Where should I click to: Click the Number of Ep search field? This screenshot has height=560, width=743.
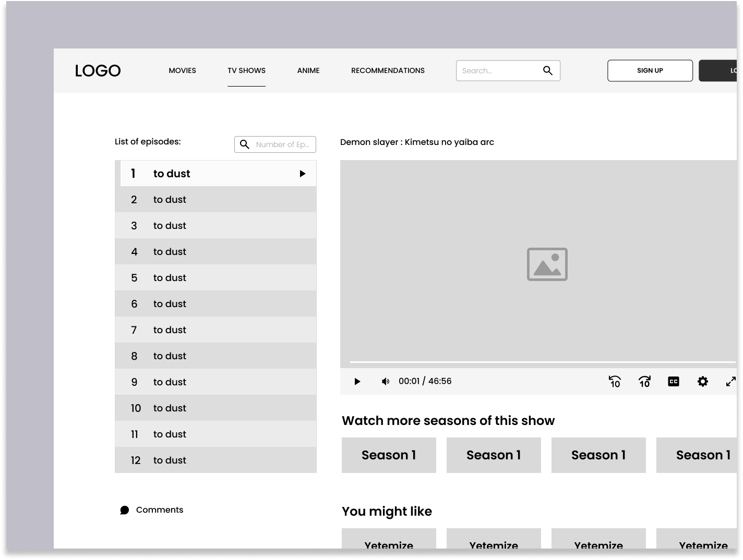[x=283, y=144]
